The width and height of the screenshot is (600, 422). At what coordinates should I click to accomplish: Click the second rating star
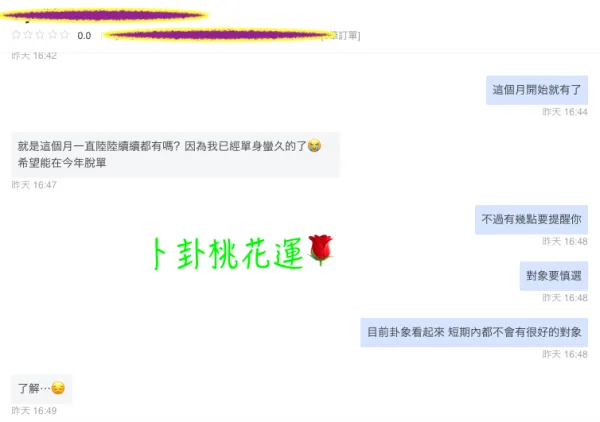28,35
